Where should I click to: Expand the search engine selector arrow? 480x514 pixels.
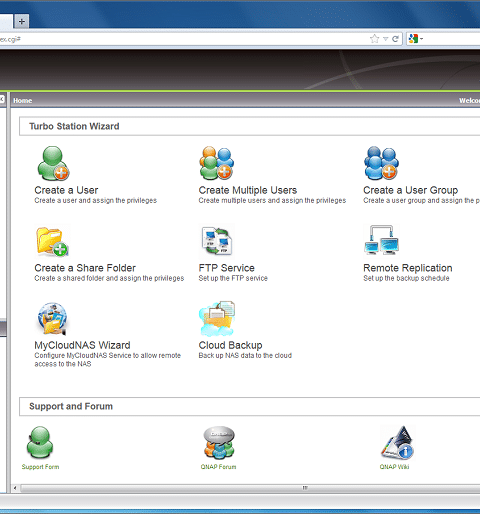(x=421, y=39)
